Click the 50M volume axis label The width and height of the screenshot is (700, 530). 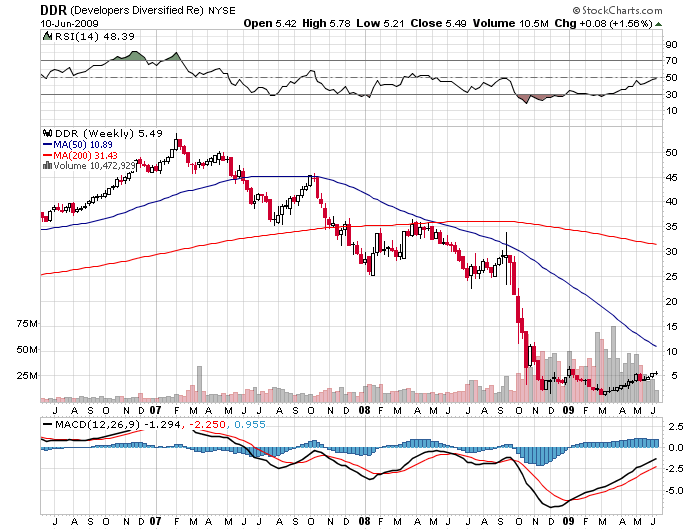pyautogui.click(x=27, y=350)
